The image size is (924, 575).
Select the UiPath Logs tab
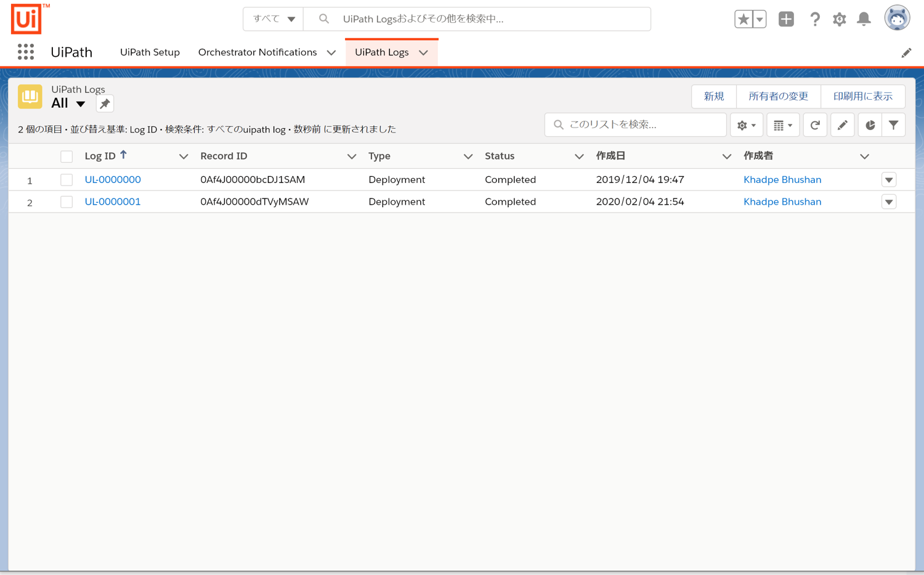point(382,52)
